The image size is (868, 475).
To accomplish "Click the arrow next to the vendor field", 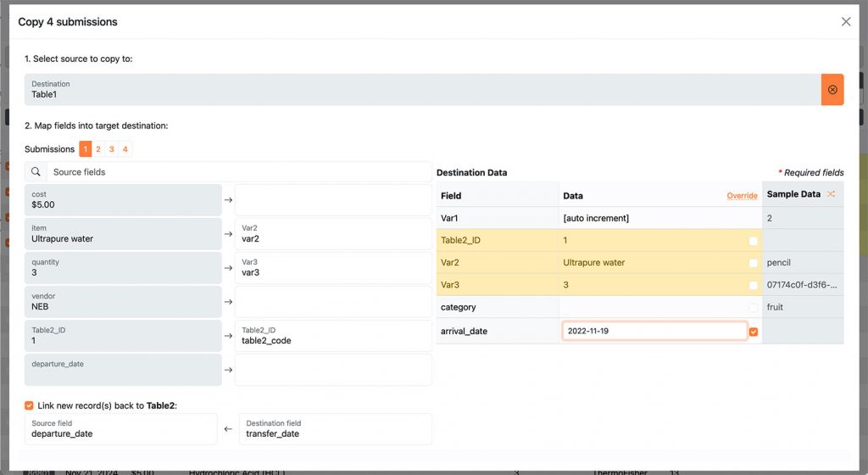I will [228, 302].
